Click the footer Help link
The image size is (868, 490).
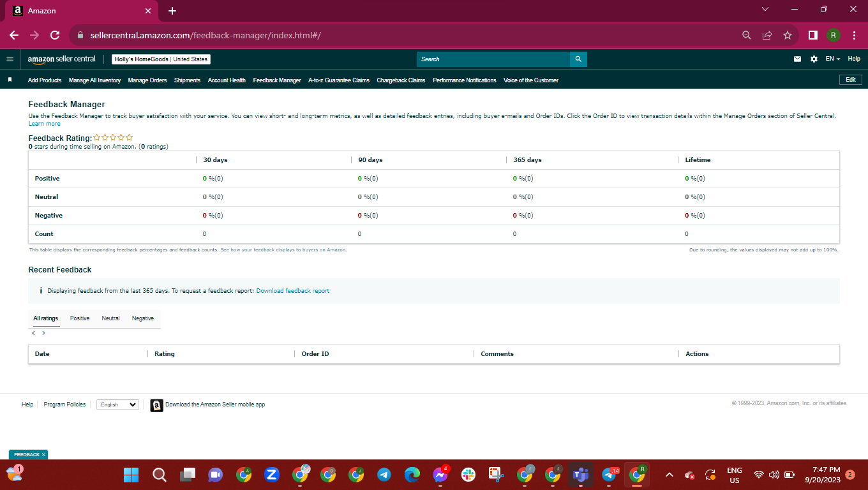tap(27, 405)
